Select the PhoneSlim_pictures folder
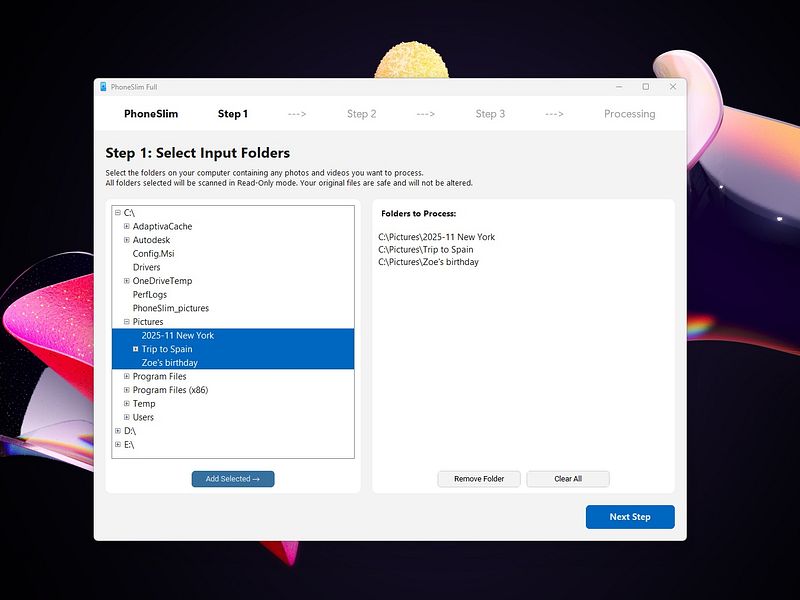 [171, 308]
